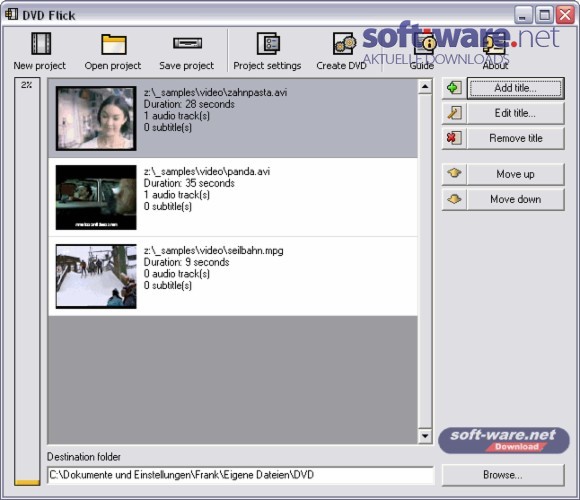
Task: Click the z:\_samples\video\seilbahn.mpg path text
Action: coord(213,251)
